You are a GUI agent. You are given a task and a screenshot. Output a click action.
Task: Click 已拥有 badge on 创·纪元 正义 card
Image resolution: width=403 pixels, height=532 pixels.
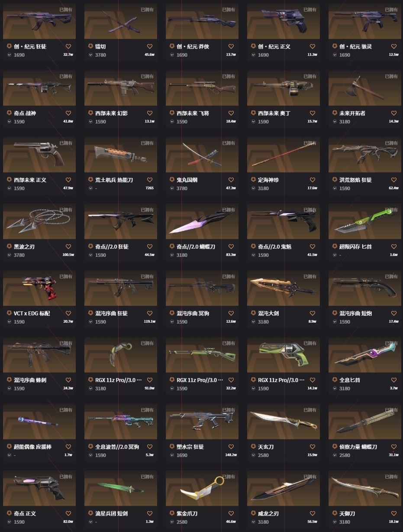pyautogui.click(x=310, y=10)
